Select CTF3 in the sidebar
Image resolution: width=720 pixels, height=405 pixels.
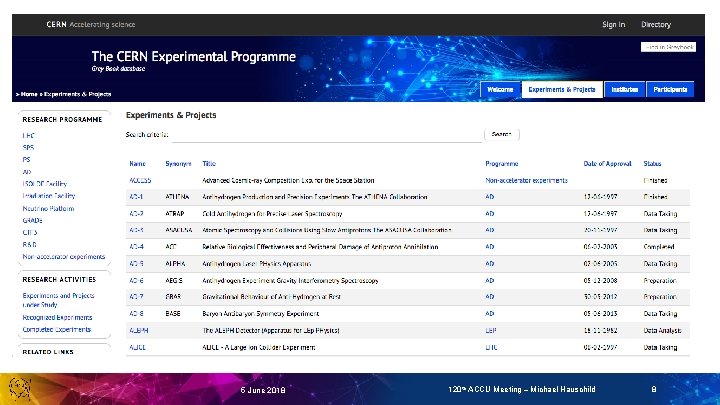pyautogui.click(x=30, y=232)
